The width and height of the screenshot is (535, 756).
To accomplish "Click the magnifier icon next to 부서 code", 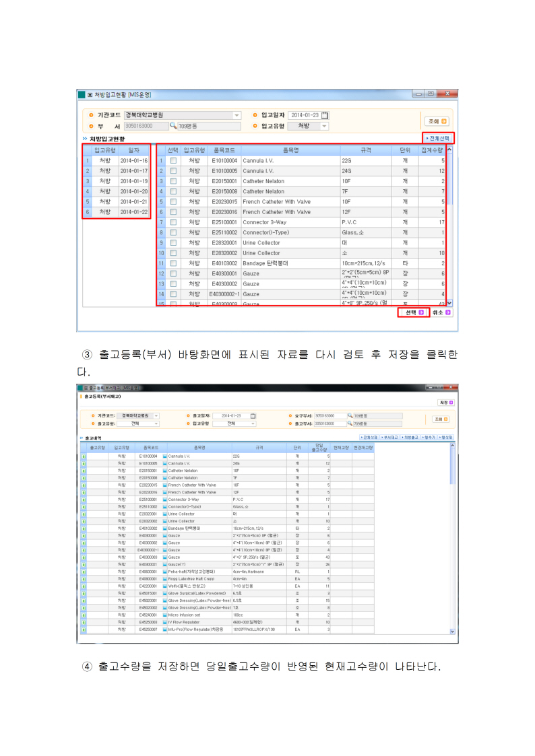I will (173, 126).
